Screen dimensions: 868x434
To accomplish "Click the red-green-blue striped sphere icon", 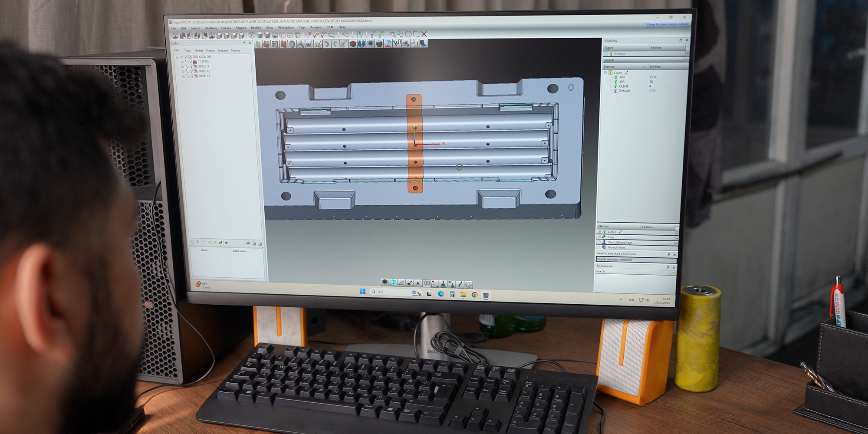I will 379,44.
